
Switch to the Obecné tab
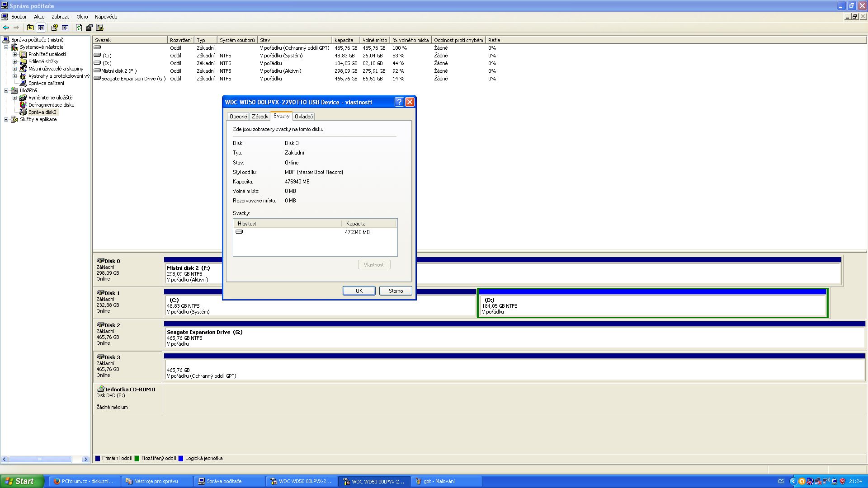point(238,117)
